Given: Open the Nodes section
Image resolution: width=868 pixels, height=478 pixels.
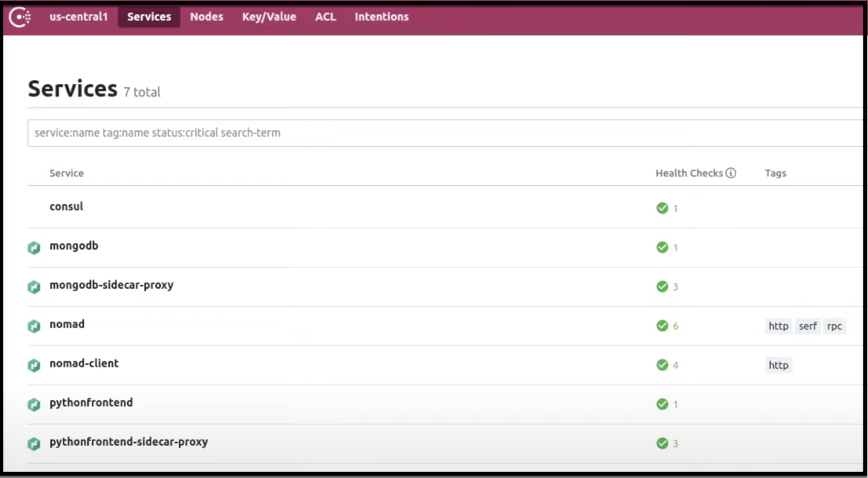Looking at the screenshot, I should pyautogui.click(x=206, y=16).
